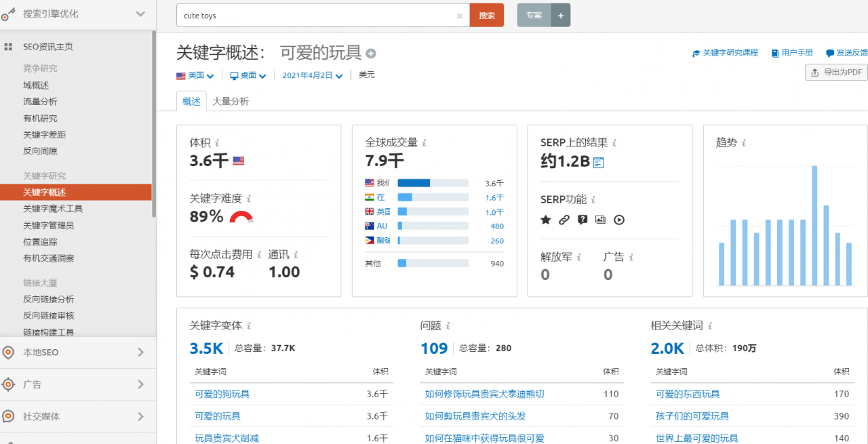
Task: Click the orange 搜索 button
Action: tap(487, 15)
